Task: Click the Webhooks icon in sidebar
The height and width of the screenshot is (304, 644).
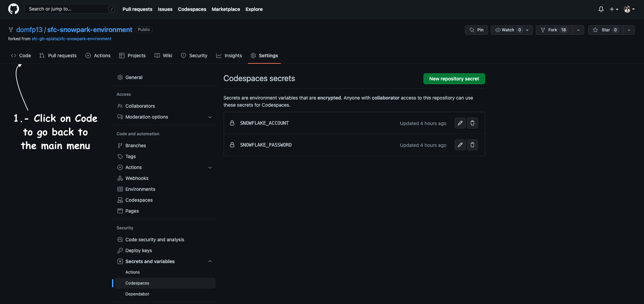Action: coord(120,178)
